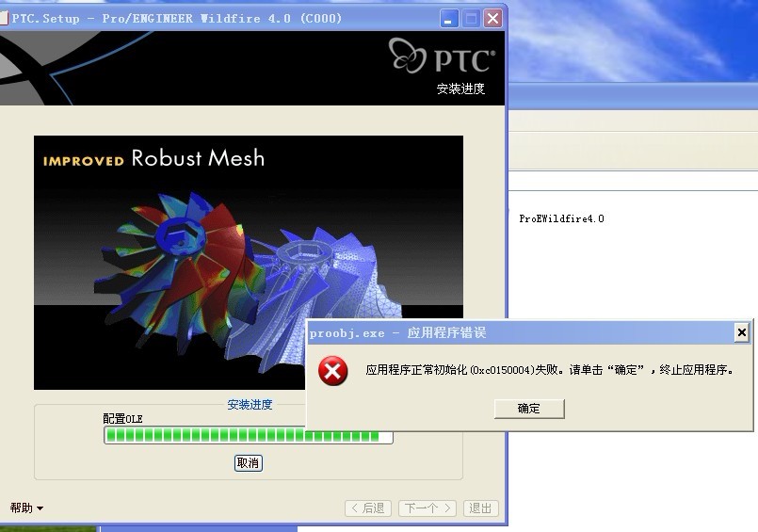Click the Robust Mesh turbine promotional image

(x=249, y=263)
